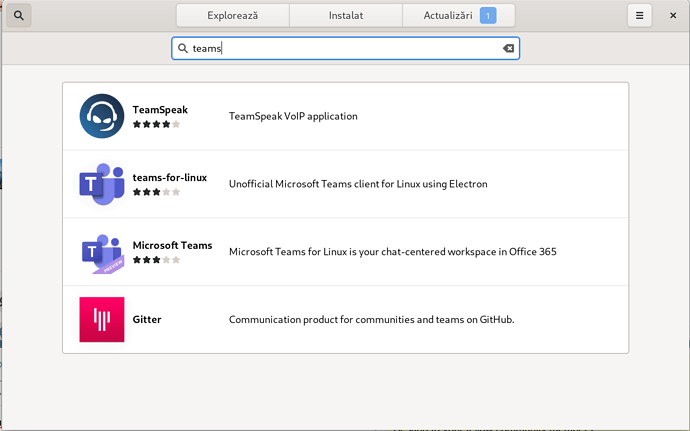The image size is (690, 431).
Task: Click the updates count badge
Action: point(488,15)
